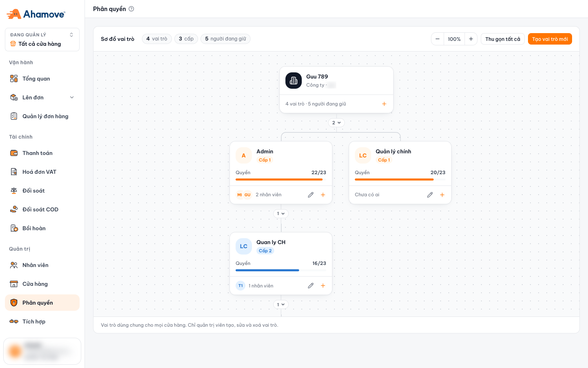This screenshot has width=588, height=368.
Task: Open Tích hợp page
Action: pyautogui.click(x=42, y=321)
